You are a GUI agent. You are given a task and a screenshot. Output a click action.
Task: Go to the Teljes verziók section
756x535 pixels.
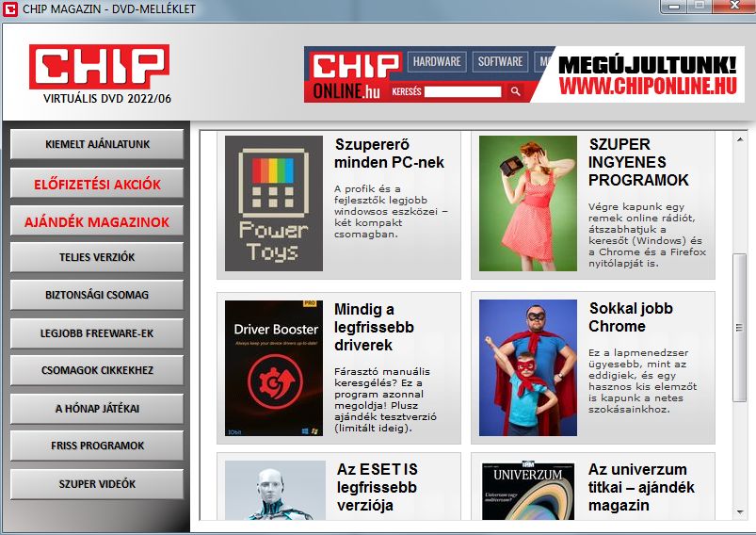click(x=97, y=257)
